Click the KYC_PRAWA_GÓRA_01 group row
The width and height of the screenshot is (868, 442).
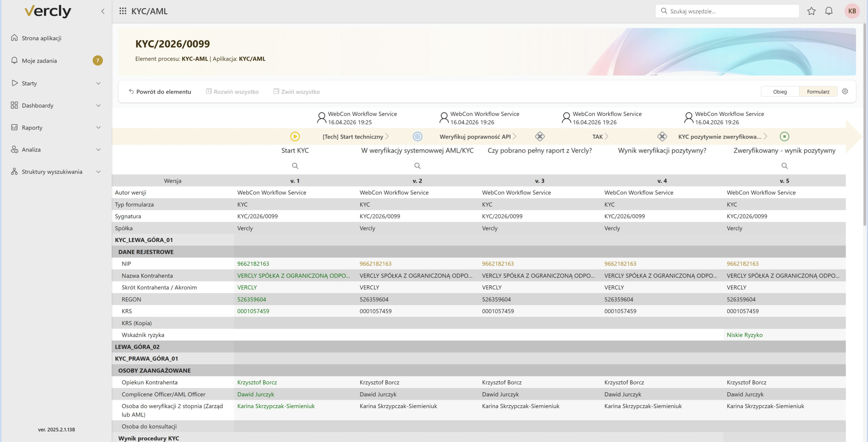click(x=479, y=359)
